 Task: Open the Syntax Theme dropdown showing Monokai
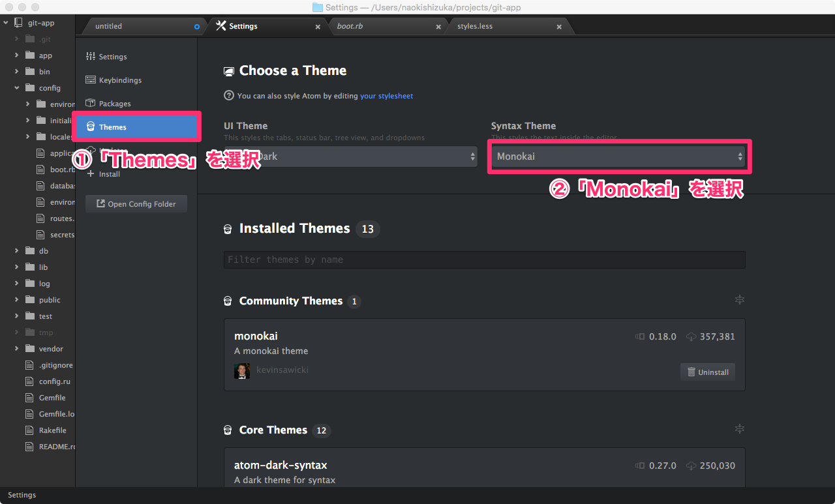coord(618,156)
